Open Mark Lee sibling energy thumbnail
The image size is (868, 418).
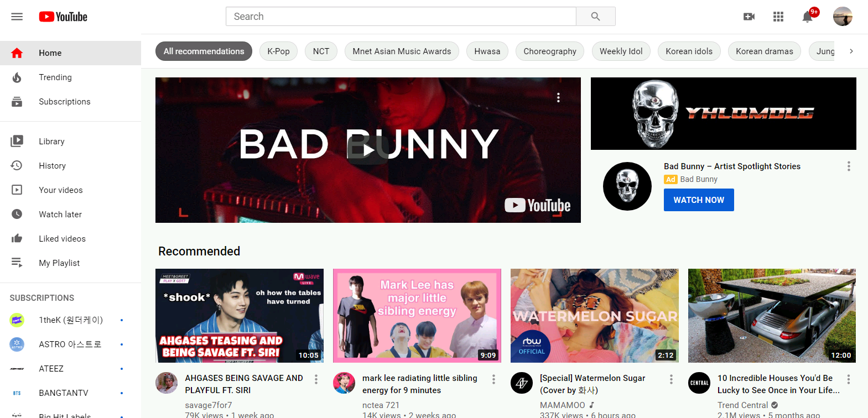click(417, 316)
